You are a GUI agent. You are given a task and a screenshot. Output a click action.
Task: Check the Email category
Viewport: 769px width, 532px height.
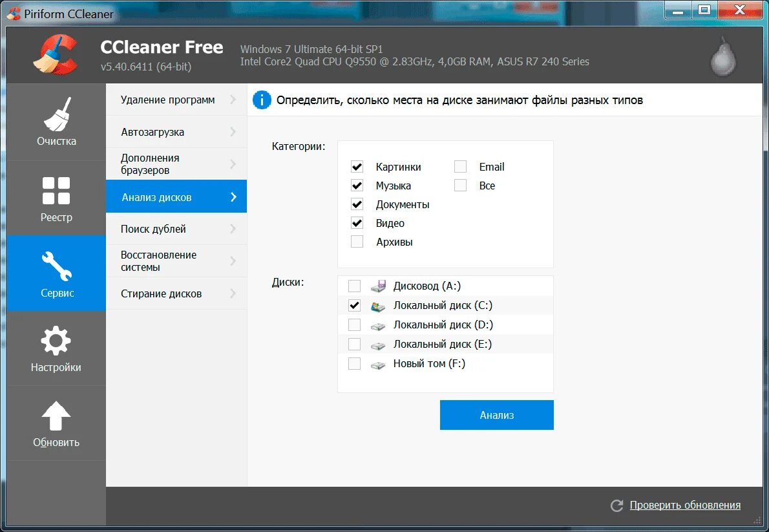point(460,166)
